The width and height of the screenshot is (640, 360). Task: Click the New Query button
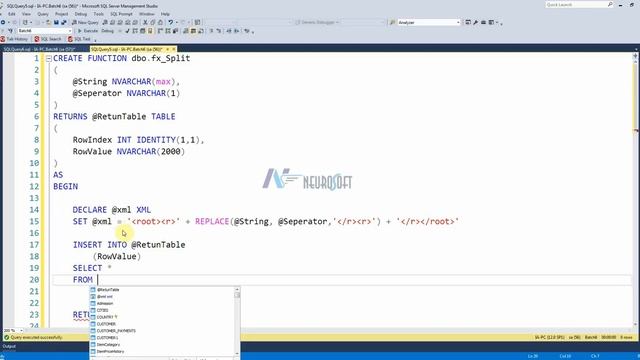coord(85,22)
